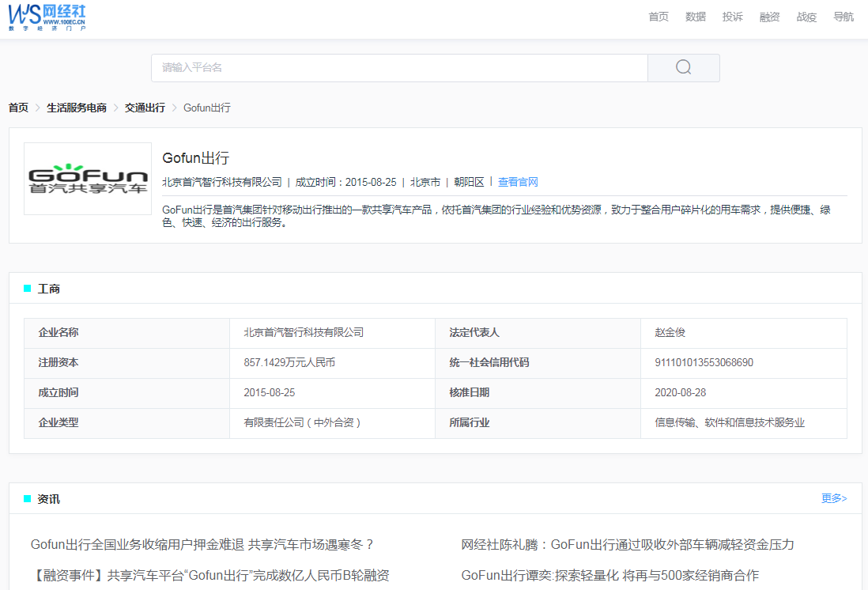Open article GoFun出行谭奕 500家经销商
Viewport: 868px width, 590px height.
coord(610,575)
